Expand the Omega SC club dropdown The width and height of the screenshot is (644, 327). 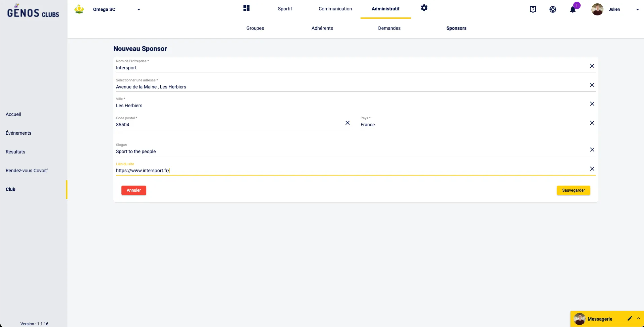coord(139,9)
